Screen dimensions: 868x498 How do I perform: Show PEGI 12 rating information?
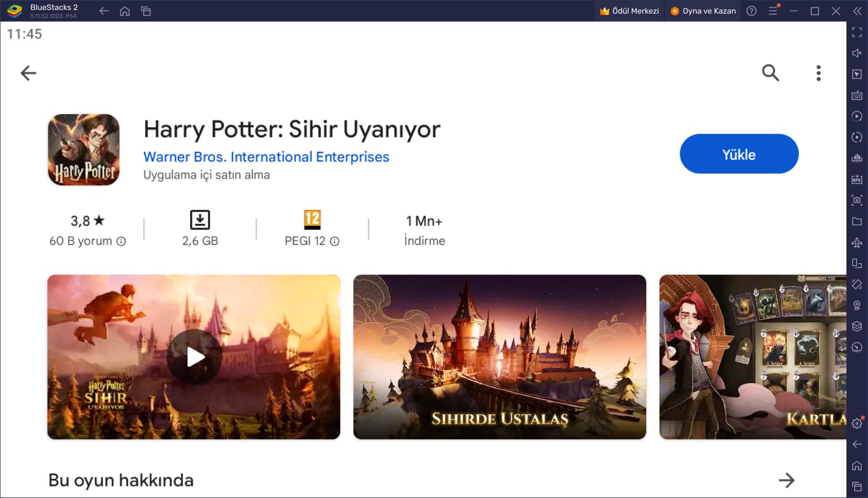(x=334, y=241)
